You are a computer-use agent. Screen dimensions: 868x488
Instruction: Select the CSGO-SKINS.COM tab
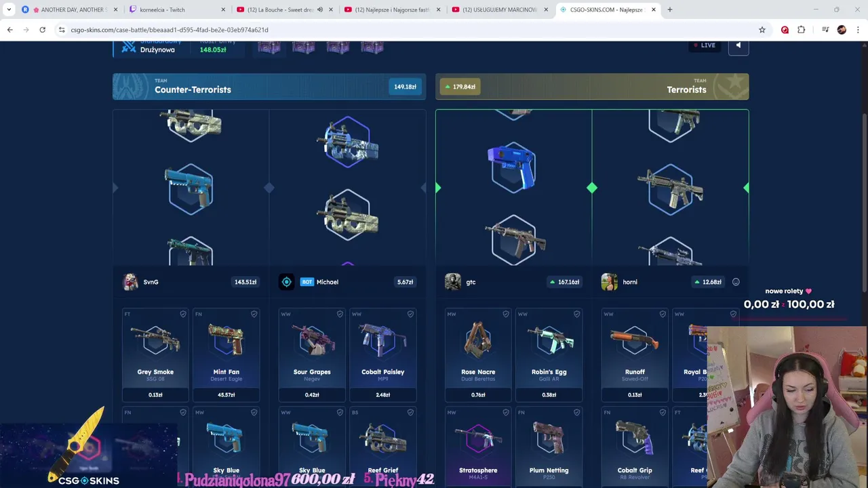coord(608,9)
